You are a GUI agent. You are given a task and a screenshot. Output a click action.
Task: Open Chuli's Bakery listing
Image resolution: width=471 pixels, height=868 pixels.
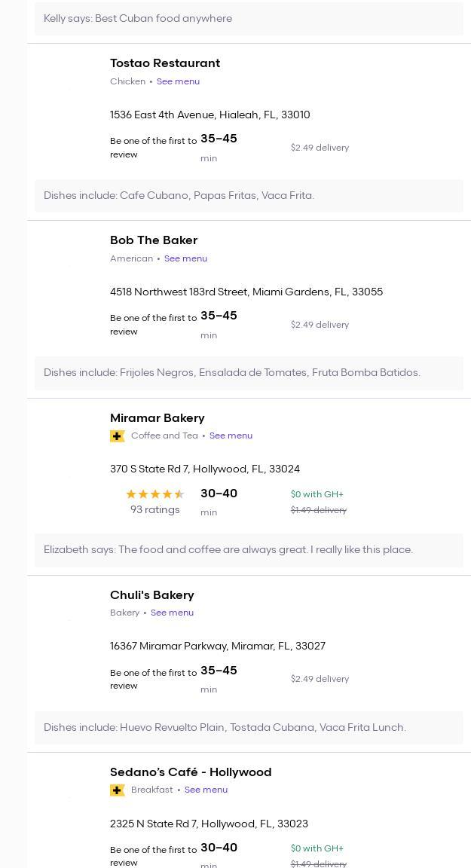click(152, 595)
